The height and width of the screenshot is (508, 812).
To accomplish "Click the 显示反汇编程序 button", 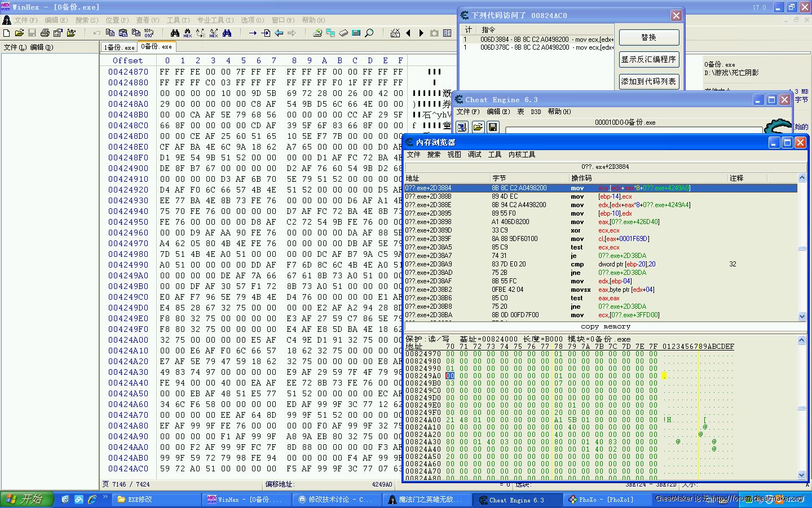I will (x=648, y=59).
